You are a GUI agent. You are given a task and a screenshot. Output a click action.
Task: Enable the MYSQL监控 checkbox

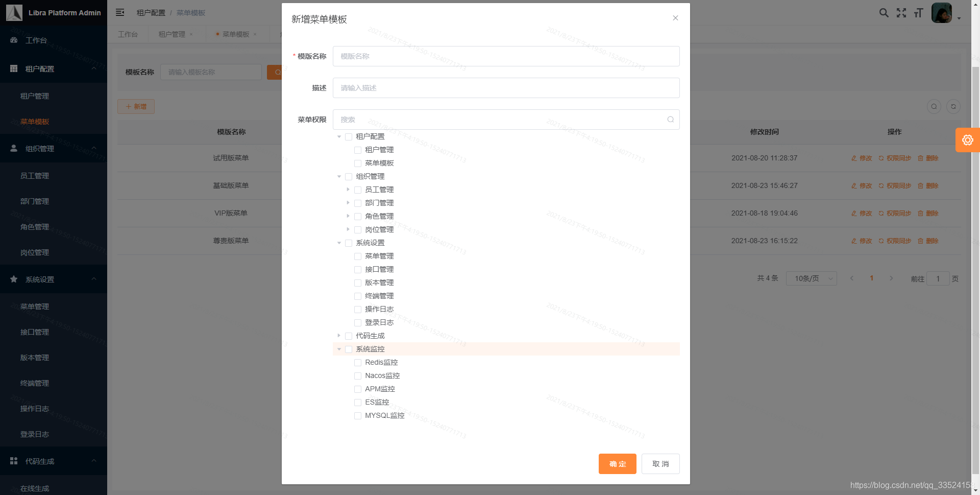[358, 415]
